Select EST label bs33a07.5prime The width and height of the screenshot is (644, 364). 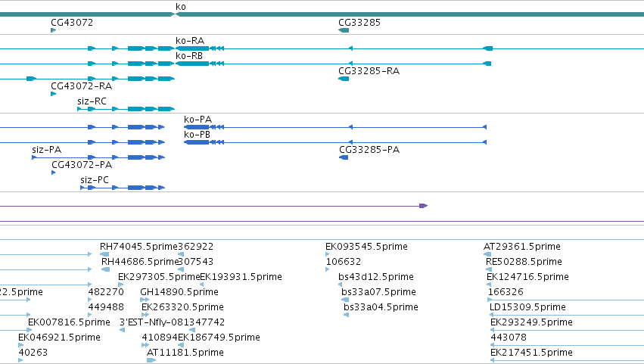(378, 292)
